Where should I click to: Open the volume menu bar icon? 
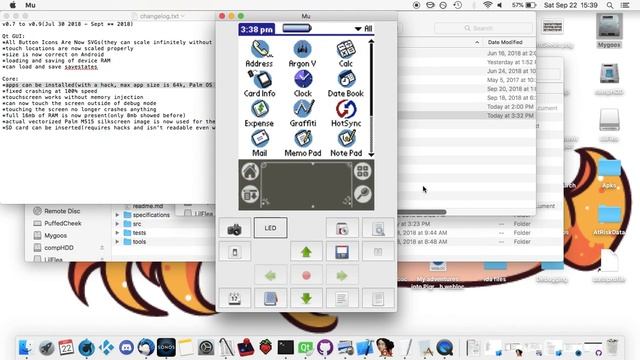500,5
